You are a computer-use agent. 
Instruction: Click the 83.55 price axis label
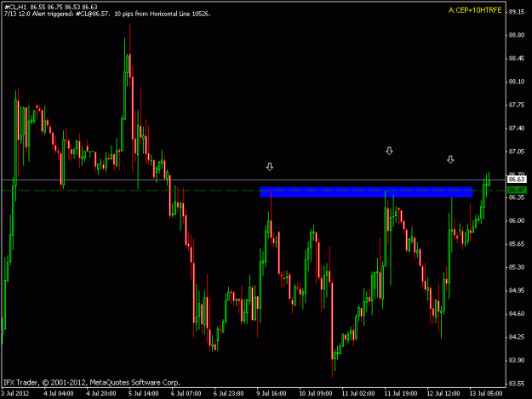click(x=517, y=384)
